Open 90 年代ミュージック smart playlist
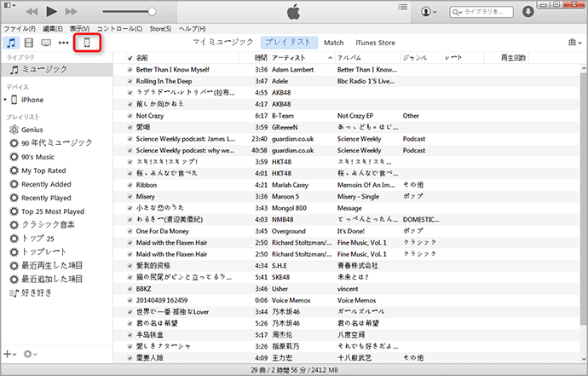The width and height of the screenshot is (588, 376). coord(56,143)
